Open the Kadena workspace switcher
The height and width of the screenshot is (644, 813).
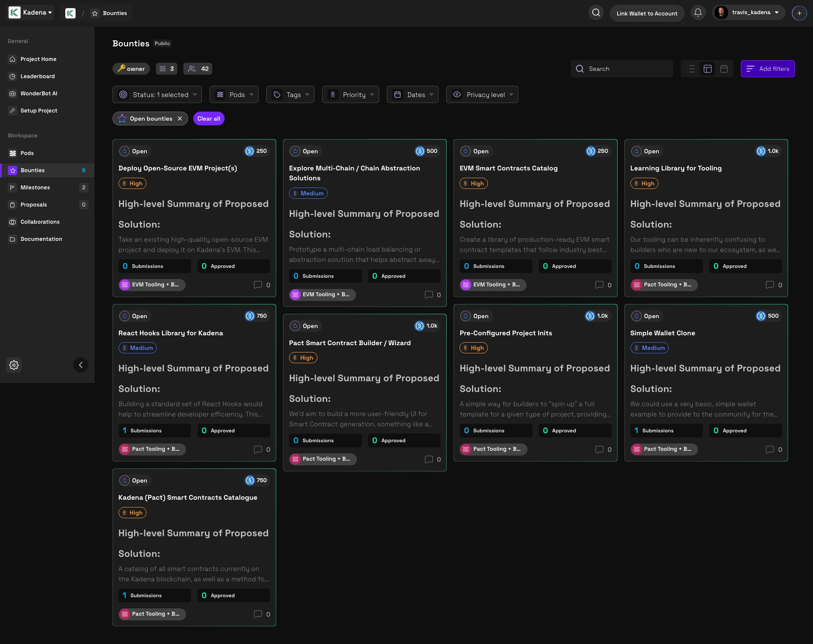pos(30,12)
